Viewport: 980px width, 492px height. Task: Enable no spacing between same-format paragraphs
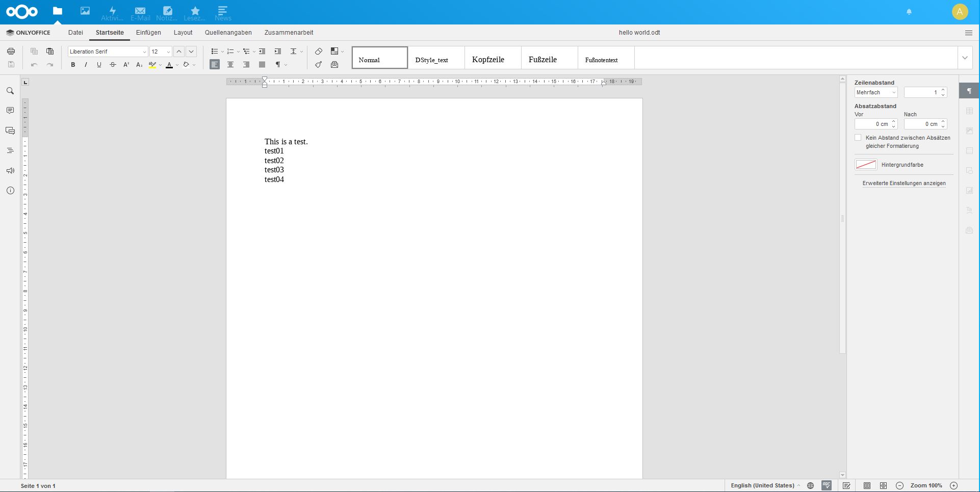pyautogui.click(x=858, y=138)
